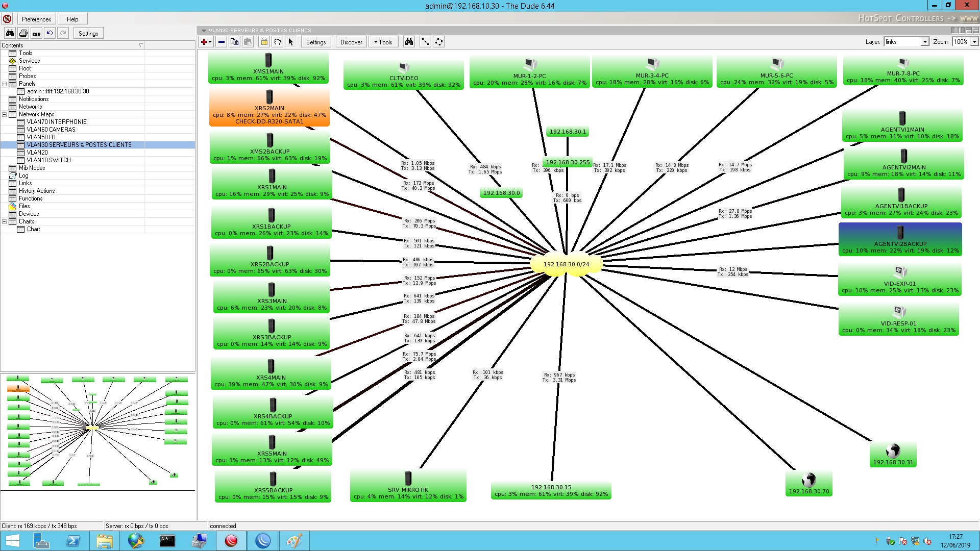Click the map overview thumbnail
This screenshot has width=980, height=551.
point(97,432)
